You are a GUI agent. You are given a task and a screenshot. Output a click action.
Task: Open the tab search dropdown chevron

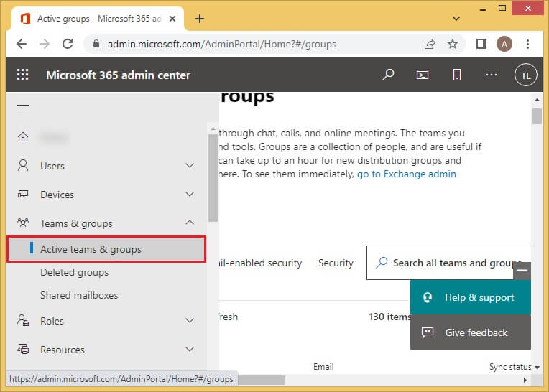456,19
